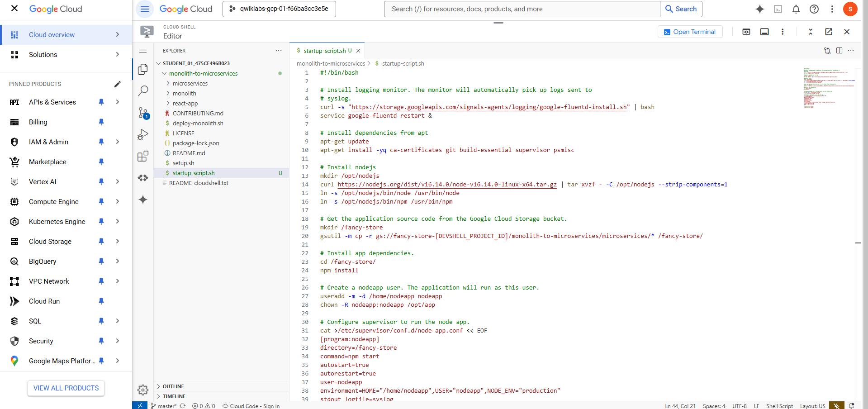Image resolution: width=868 pixels, height=409 pixels.
Task: Open the help question mark menu
Action: [x=814, y=9]
